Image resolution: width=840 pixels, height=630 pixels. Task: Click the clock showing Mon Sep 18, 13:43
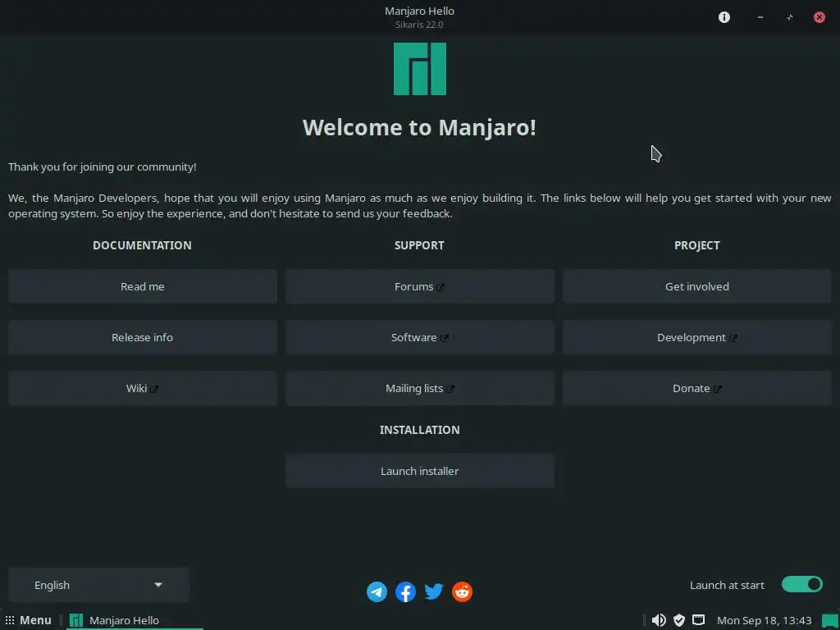pos(764,620)
